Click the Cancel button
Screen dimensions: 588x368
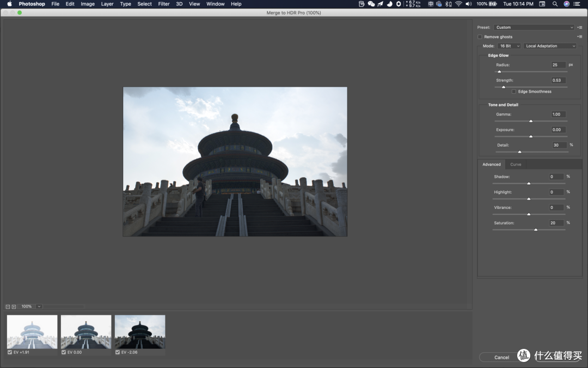[501, 358]
